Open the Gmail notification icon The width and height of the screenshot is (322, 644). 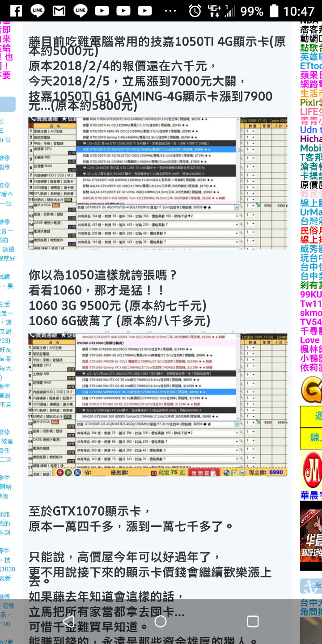(x=59, y=10)
